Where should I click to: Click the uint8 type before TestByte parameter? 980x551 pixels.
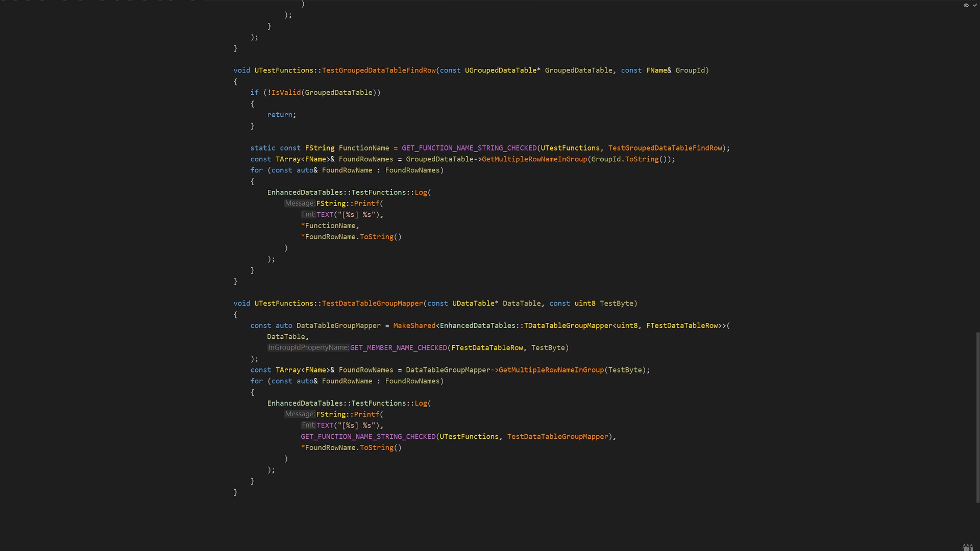[584, 304]
